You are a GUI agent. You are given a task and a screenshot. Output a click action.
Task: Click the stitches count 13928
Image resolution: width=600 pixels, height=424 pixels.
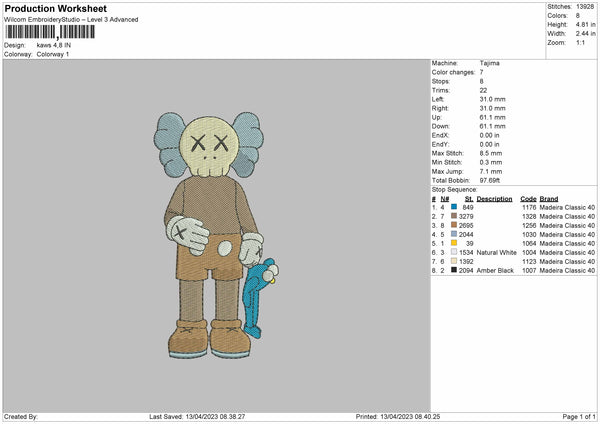pyautogui.click(x=585, y=7)
